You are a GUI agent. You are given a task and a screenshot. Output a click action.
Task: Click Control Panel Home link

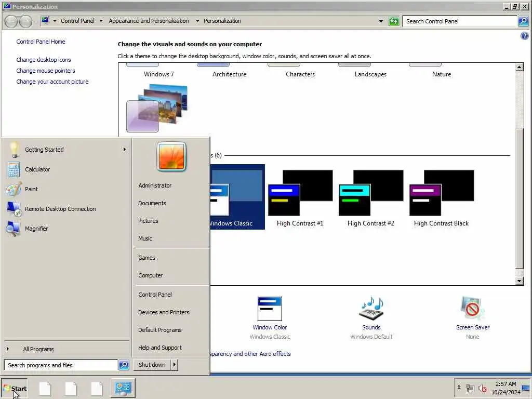(x=41, y=42)
